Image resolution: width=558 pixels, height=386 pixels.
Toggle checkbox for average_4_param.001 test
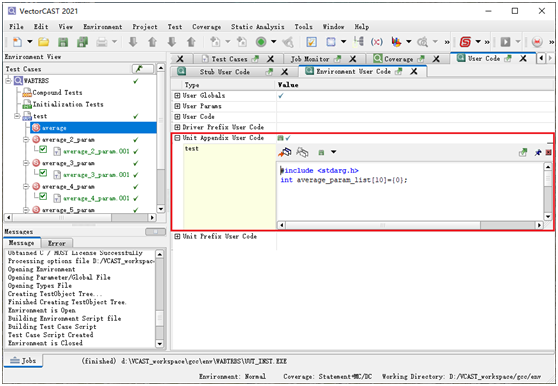(43, 196)
